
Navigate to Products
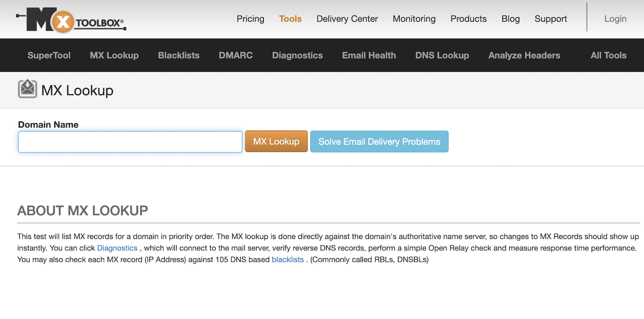pyautogui.click(x=468, y=19)
